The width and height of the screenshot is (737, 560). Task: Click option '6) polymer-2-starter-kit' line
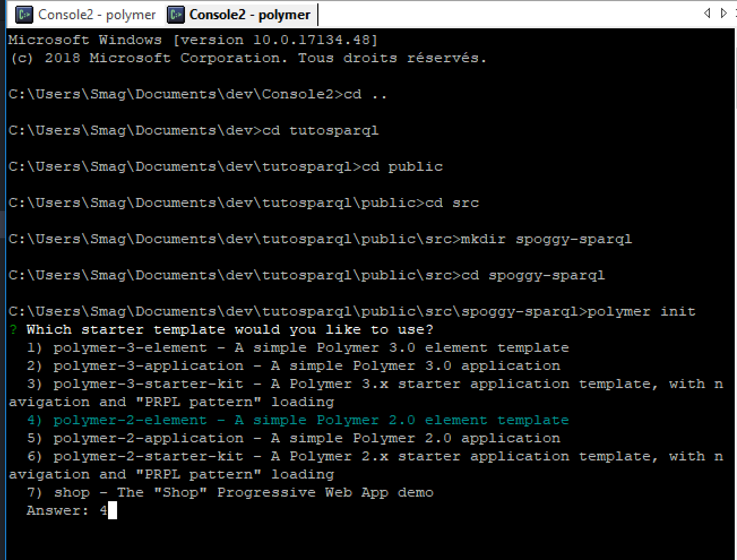366,466
